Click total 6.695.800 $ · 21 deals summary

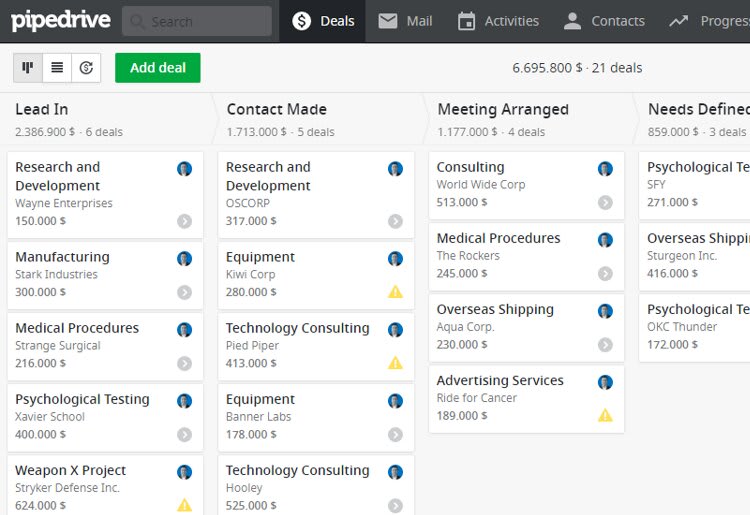pyautogui.click(x=577, y=68)
